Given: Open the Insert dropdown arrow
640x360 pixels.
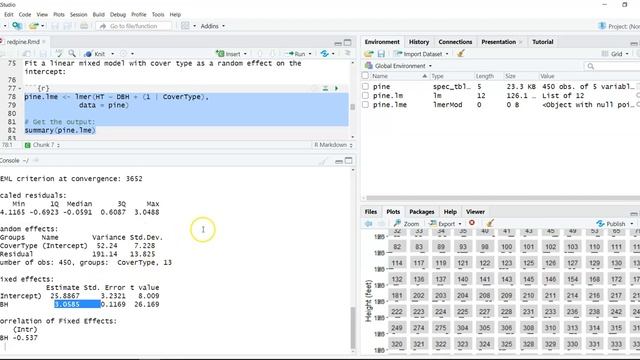Looking at the screenshot, I should coord(245,54).
